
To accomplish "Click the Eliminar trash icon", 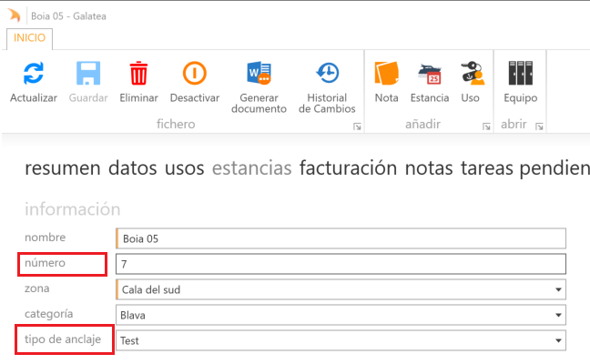I will [x=138, y=75].
